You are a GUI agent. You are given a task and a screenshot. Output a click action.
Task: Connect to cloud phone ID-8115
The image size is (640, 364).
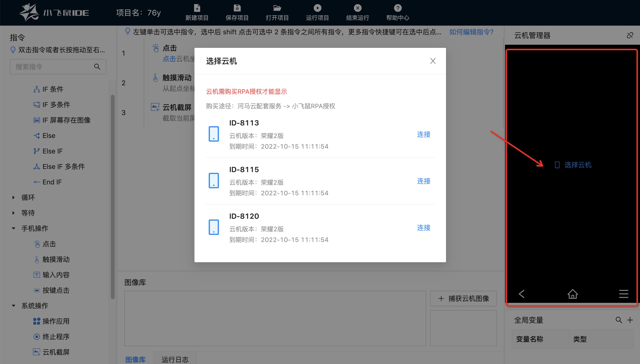[x=424, y=181]
